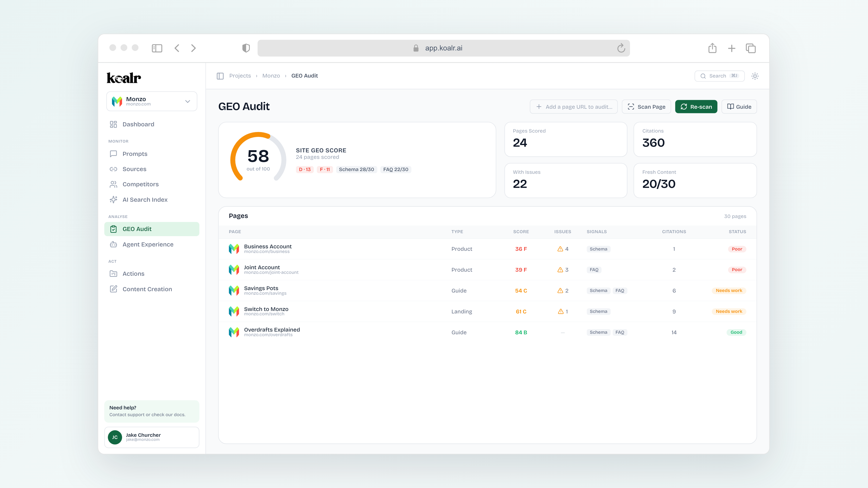This screenshot has height=488, width=868.
Task: Go back with the browser back arrow
Action: tap(177, 48)
